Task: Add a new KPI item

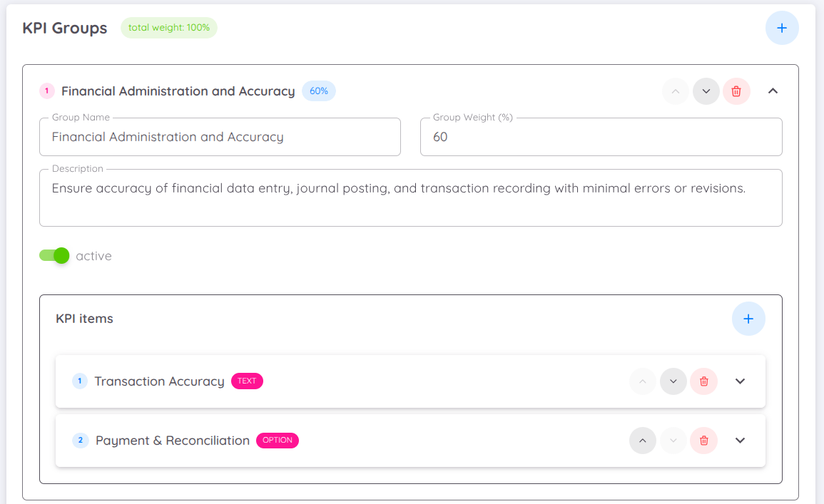Action: (x=748, y=319)
